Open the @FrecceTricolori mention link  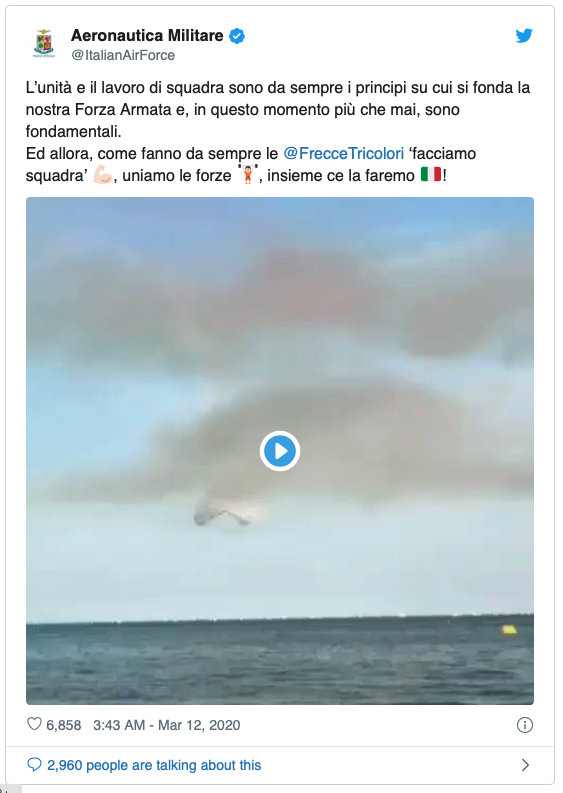[x=343, y=153]
